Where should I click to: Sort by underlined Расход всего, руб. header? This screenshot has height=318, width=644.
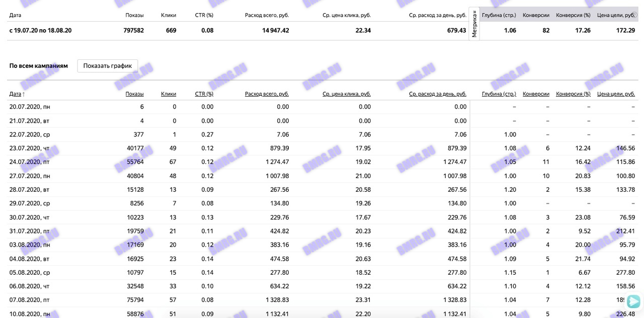(267, 94)
